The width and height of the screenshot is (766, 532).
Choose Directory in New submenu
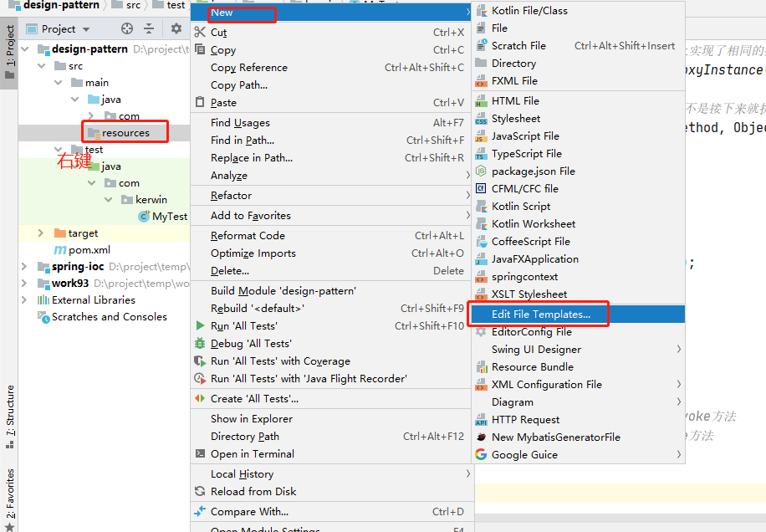(579, 63)
